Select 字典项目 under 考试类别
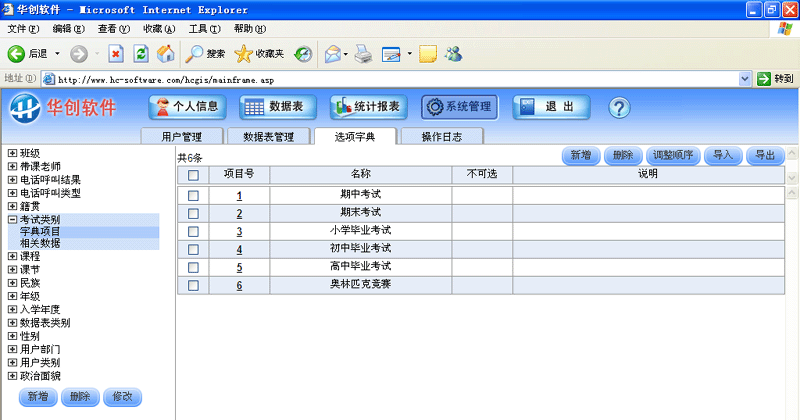 pyautogui.click(x=40, y=231)
